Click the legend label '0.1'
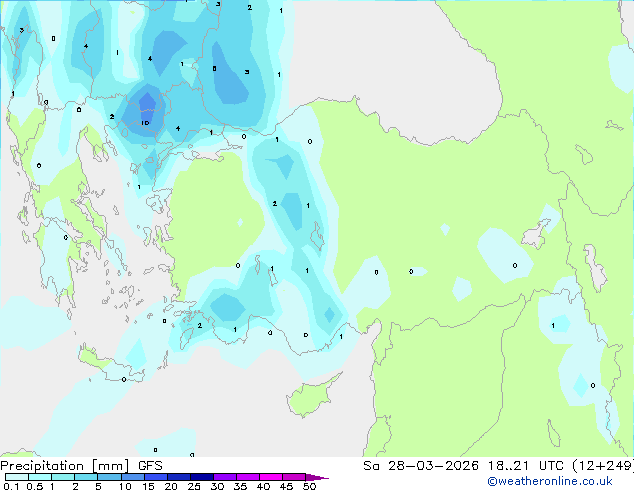Screen dimensions: 634x490 [11, 486]
